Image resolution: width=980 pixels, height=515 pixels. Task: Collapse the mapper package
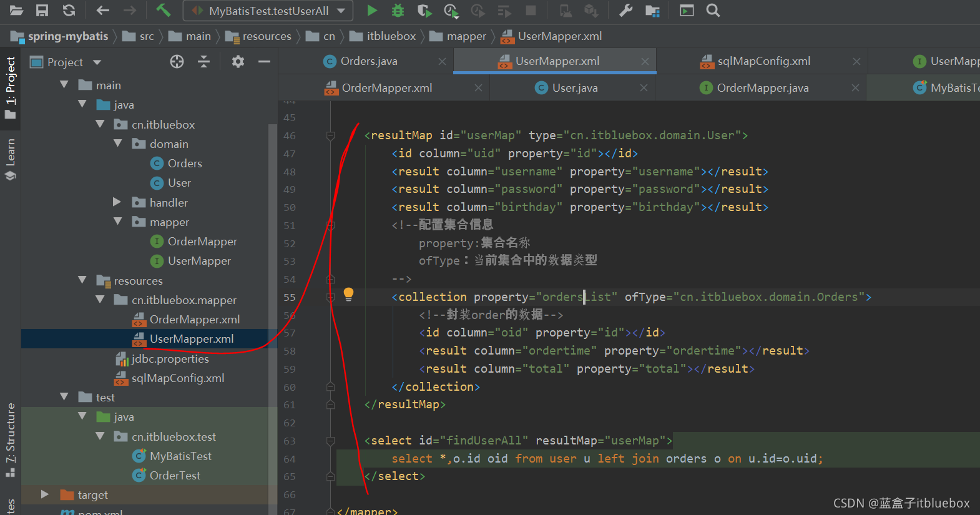pos(117,222)
